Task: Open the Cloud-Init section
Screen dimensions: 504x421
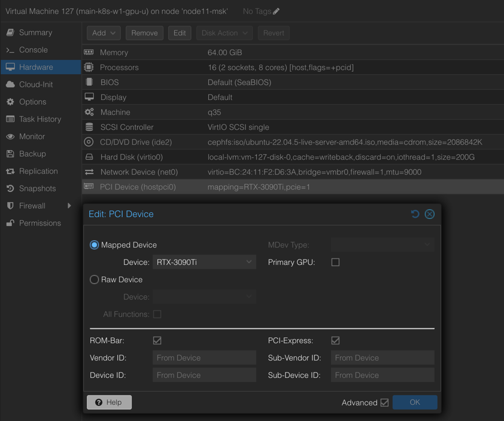Action: pos(36,84)
